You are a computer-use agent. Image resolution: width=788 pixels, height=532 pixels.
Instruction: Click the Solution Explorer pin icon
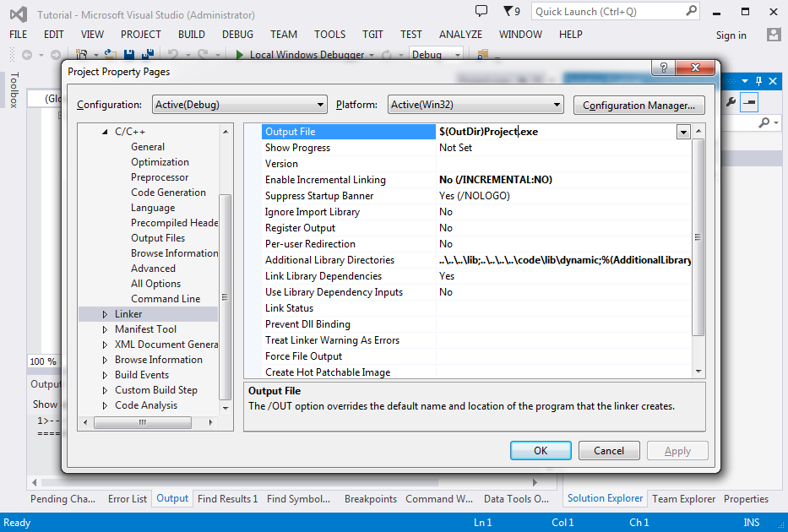click(758, 81)
